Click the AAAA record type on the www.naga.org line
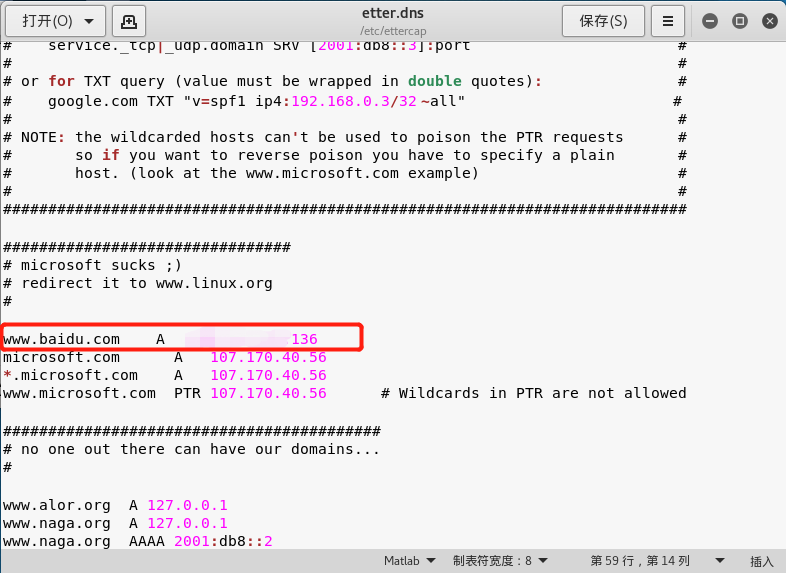 tap(146, 541)
